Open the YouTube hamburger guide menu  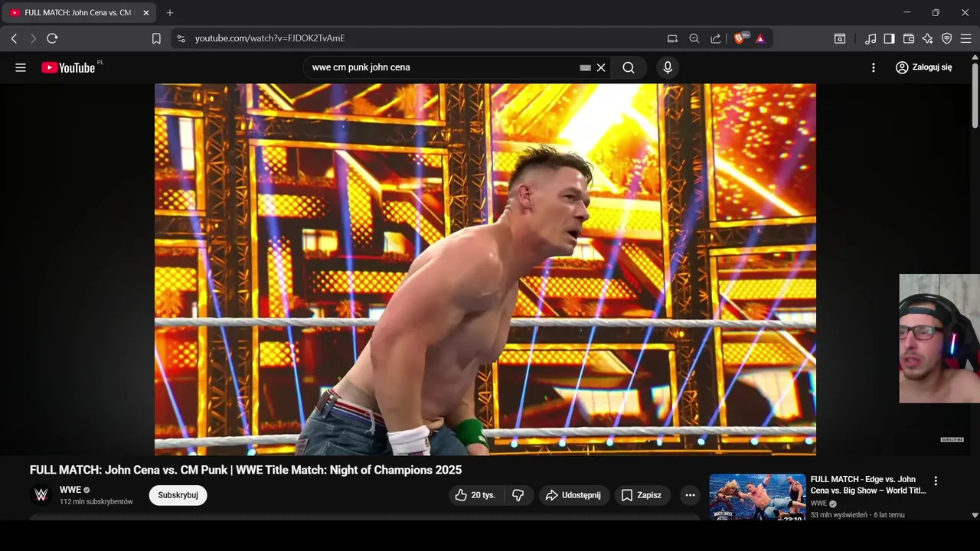tap(21, 67)
